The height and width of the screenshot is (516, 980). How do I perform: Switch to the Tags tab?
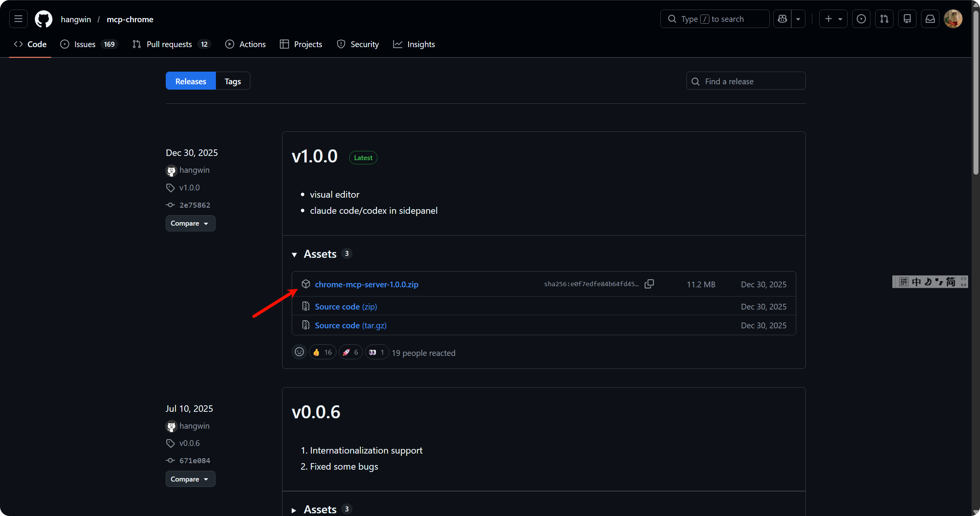(233, 81)
